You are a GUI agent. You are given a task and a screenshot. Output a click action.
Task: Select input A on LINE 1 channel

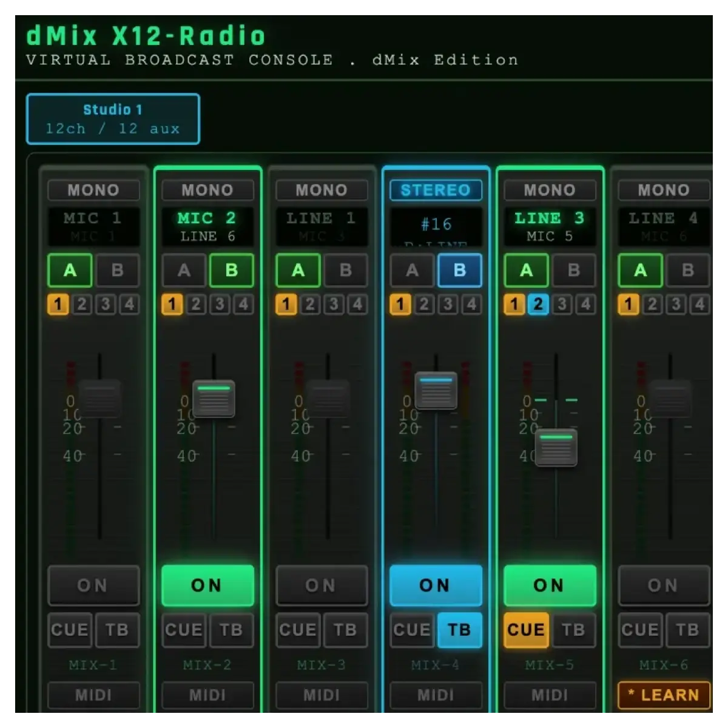pyautogui.click(x=298, y=271)
